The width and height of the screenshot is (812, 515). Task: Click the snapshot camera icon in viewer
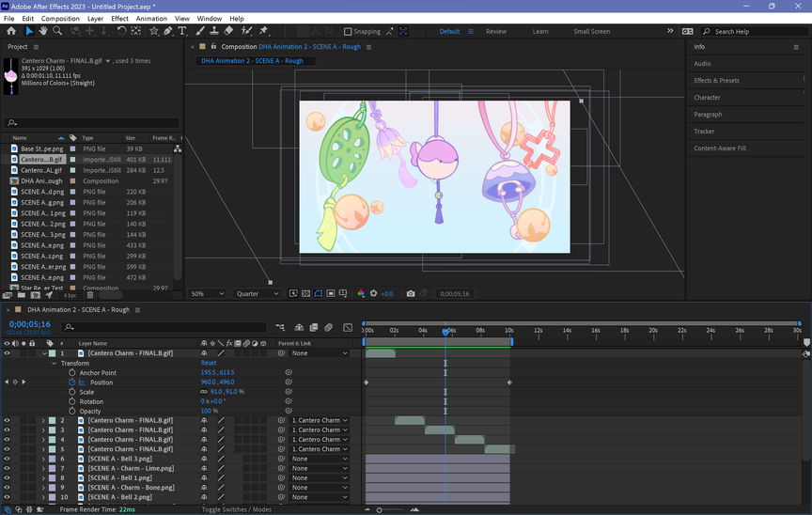coord(411,293)
